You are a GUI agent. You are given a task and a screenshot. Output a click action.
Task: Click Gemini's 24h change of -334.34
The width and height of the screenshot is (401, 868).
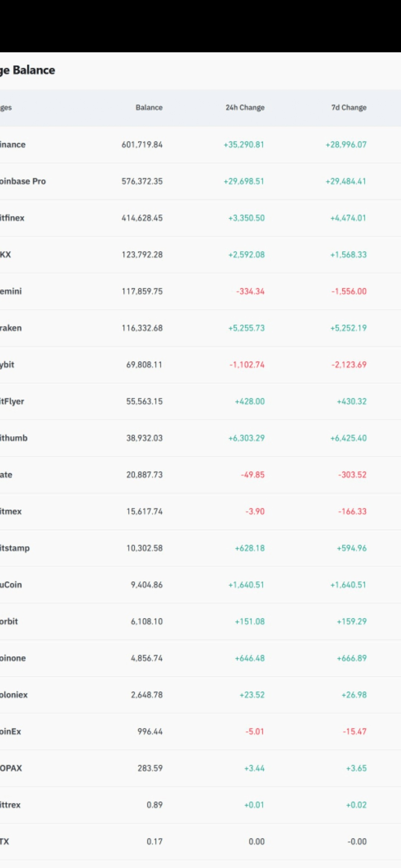250,292
